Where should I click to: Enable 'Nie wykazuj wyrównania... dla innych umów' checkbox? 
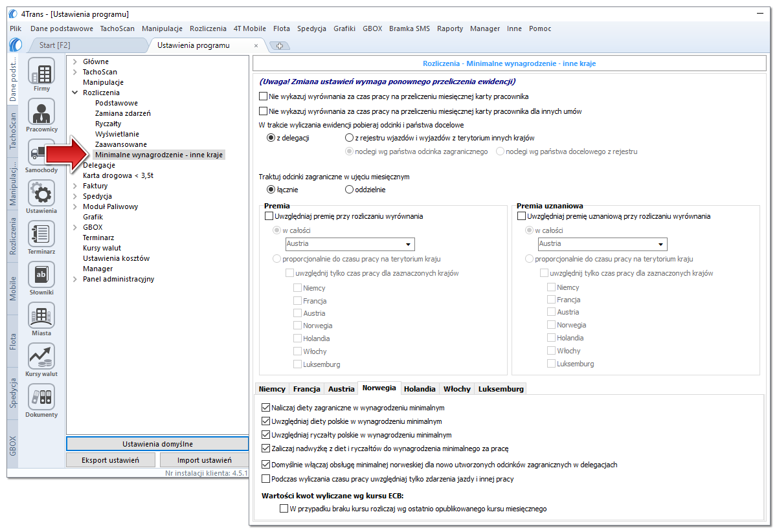(x=263, y=111)
